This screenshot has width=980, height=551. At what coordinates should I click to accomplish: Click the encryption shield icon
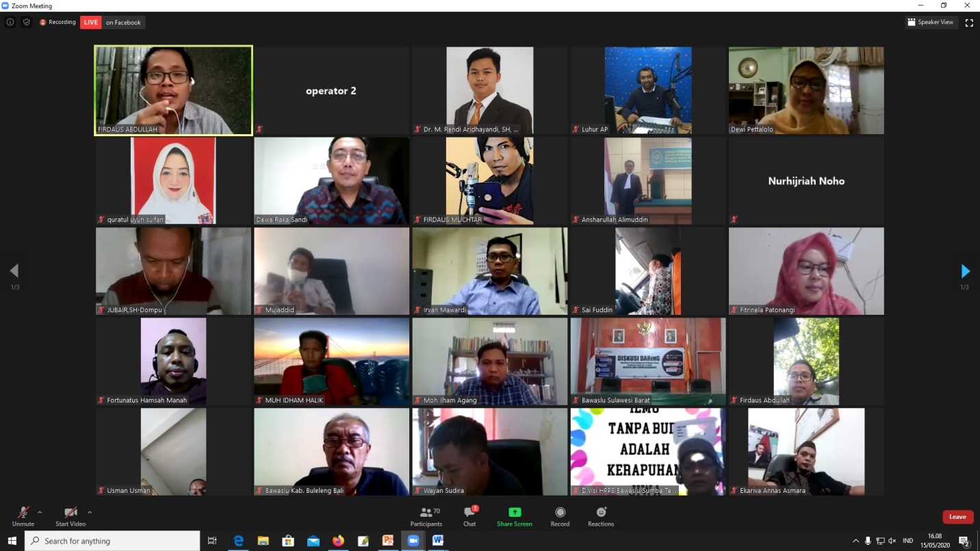[x=27, y=22]
